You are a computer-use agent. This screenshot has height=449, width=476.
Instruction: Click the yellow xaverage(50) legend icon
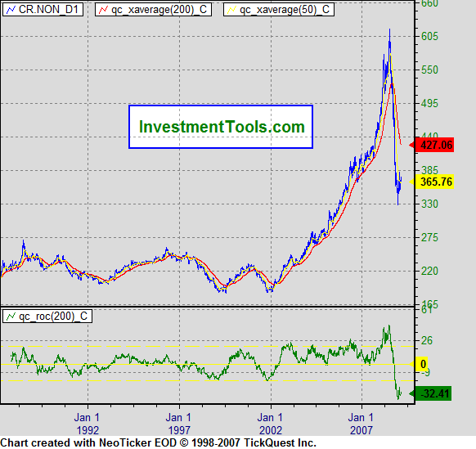click(x=232, y=10)
